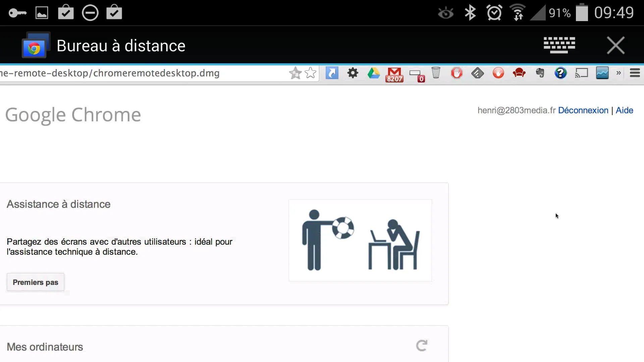
Task: Expand hidden extensions chevron
Action: click(x=619, y=73)
